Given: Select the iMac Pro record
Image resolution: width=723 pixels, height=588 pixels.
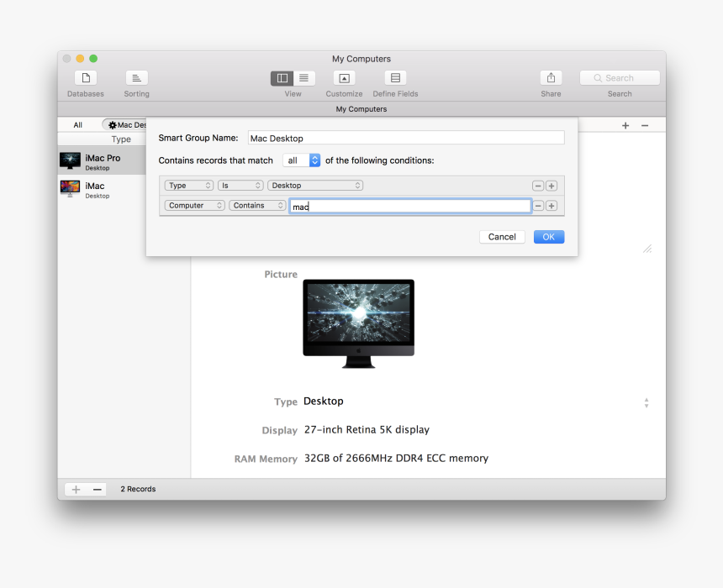Looking at the screenshot, I should point(102,160).
